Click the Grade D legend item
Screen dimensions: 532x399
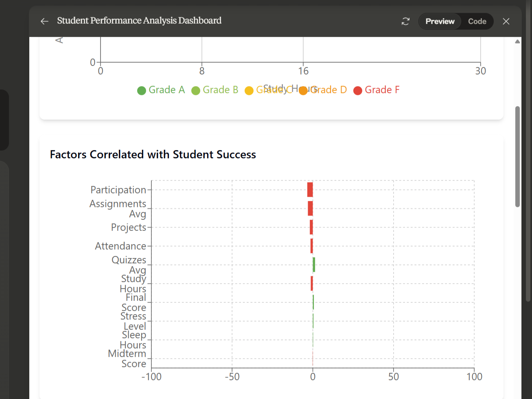pyautogui.click(x=323, y=90)
